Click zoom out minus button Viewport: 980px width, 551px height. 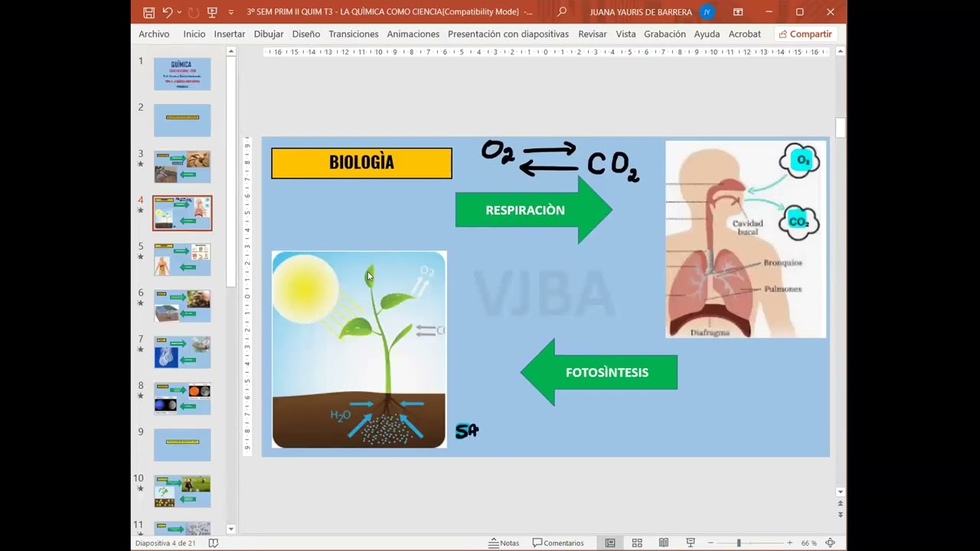pos(710,543)
